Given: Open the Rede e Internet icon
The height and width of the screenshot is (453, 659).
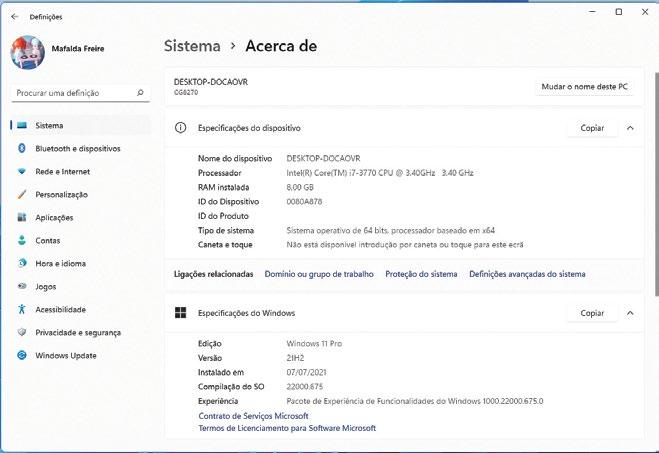Looking at the screenshot, I should point(22,171).
